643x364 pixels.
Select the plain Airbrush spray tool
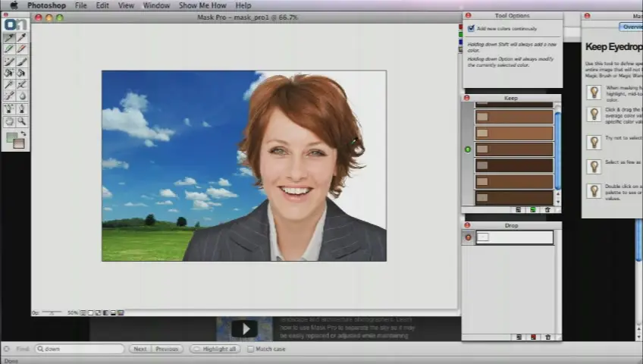tap(22, 108)
